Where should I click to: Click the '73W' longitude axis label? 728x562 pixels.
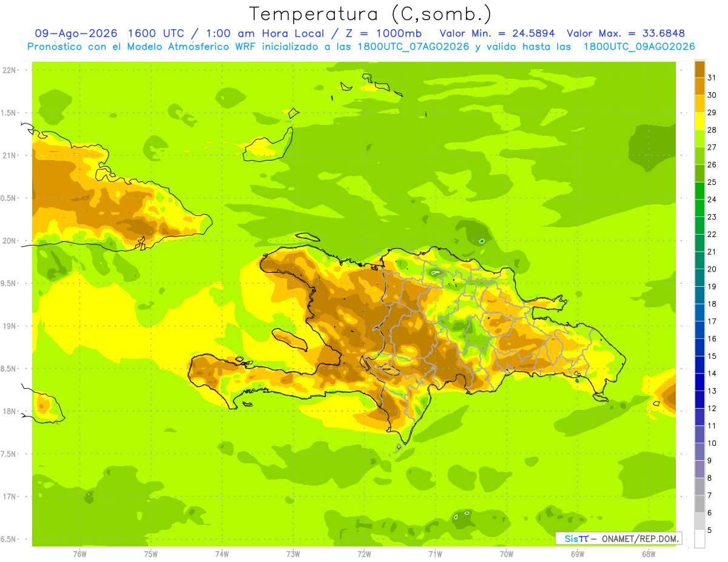[x=293, y=554]
